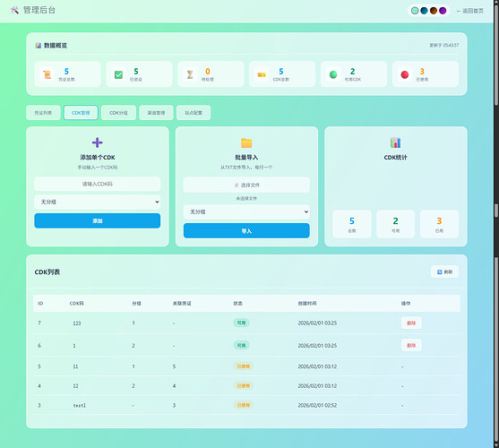The height and width of the screenshot is (448, 499).
Task: Click the 可用 status badge in row 7
Action: [x=241, y=323]
